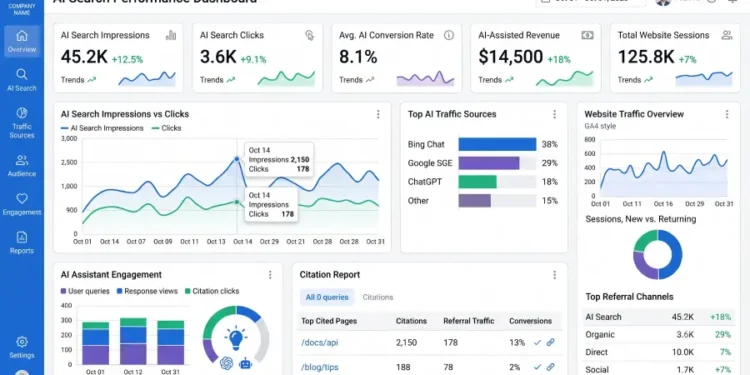750x375 pixels.
Task: Open the Top AI Traffic Sources options menu
Action: click(x=554, y=114)
